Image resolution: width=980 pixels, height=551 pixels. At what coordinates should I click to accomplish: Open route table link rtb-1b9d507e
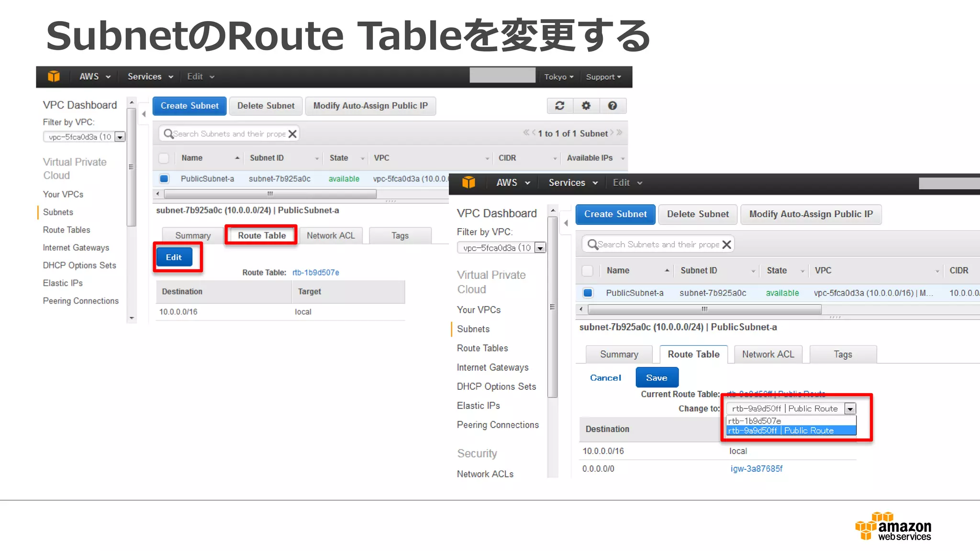(316, 272)
